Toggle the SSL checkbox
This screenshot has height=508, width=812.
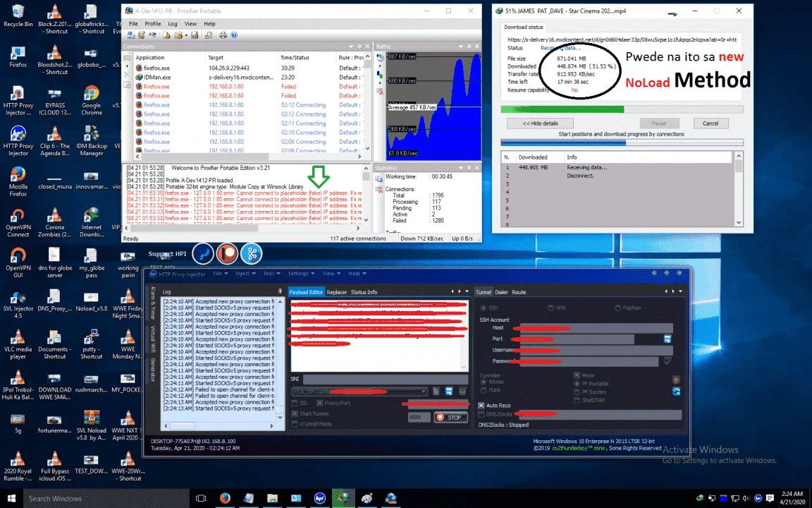(x=295, y=404)
